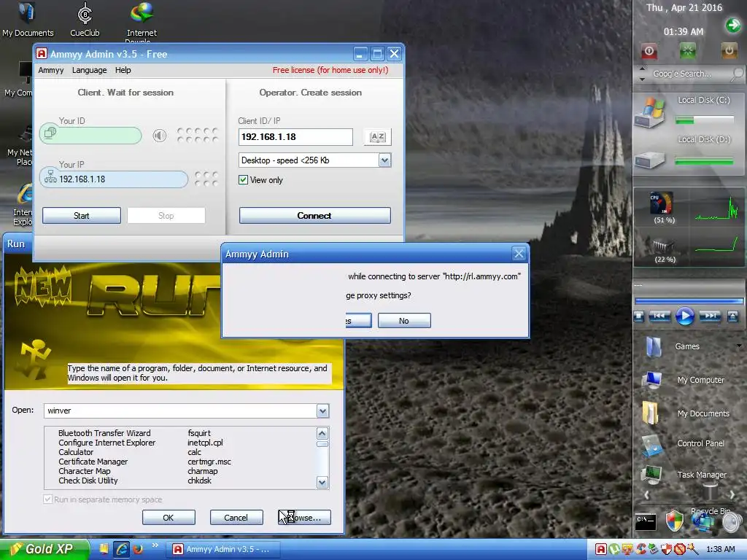Image resolution: width=747 pixels, height=560 pixels.
Task: Click the Client ID/IP input field
Action: (x=295, y=137)
